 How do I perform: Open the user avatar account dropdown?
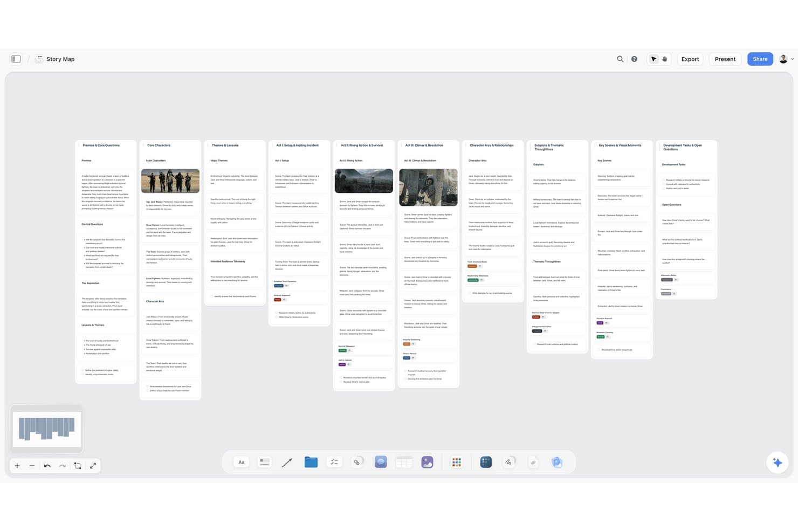pyautogui.click(x=786, y=59)
